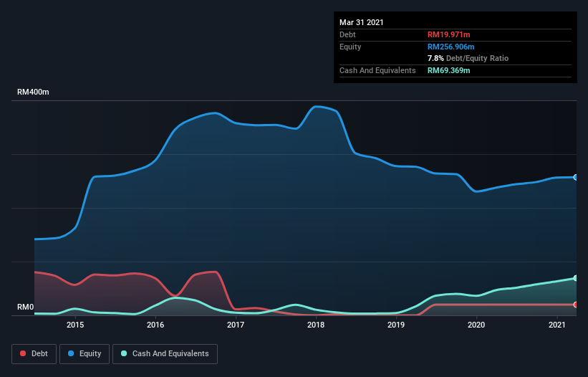Click the Equity row label in tooltip
This screenshot has height=377, width=588.
[350, 47]
